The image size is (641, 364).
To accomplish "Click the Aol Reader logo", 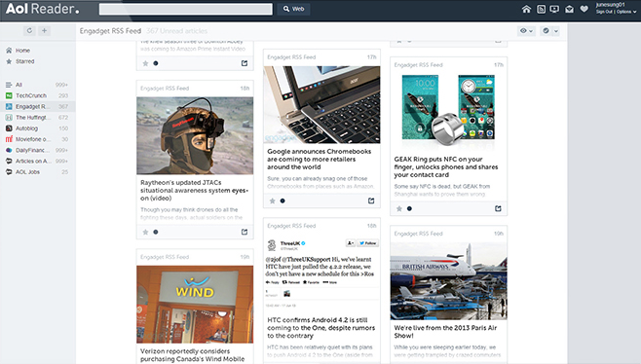I will click(42, 9).
